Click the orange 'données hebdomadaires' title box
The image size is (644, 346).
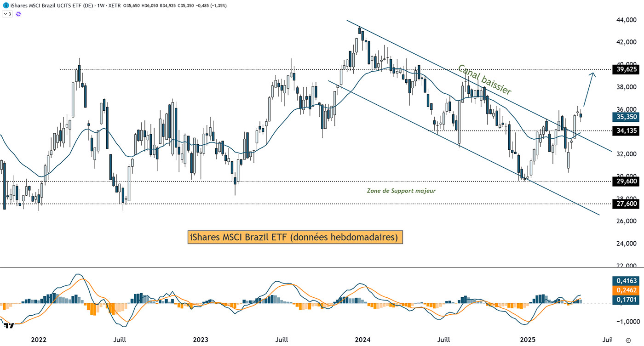[295, 237]
